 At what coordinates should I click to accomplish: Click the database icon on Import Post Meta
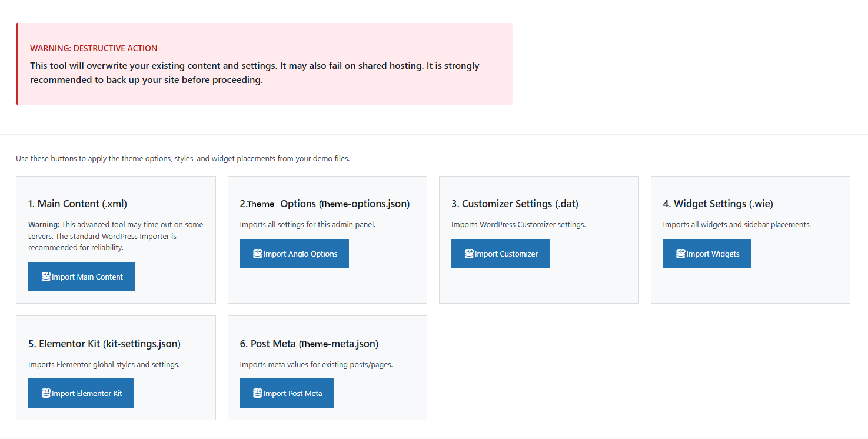pyautogui.click(x=258, y=393)
